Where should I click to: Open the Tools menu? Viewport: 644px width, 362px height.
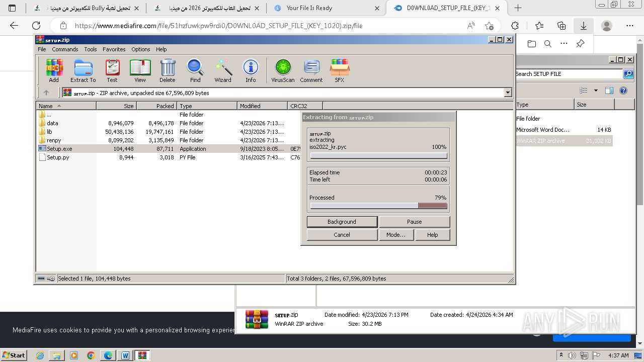pyautogui.click(x=91, y=49)
